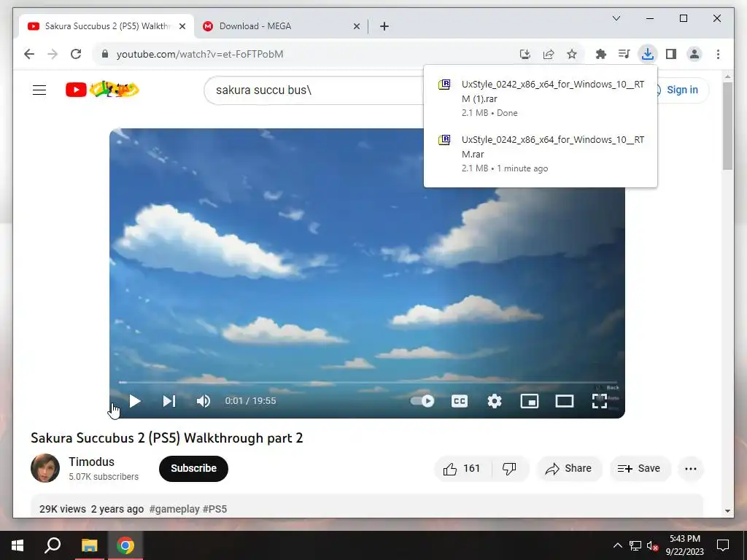
Task: Switch to theater mode
Action: click(x=565, y=401)
